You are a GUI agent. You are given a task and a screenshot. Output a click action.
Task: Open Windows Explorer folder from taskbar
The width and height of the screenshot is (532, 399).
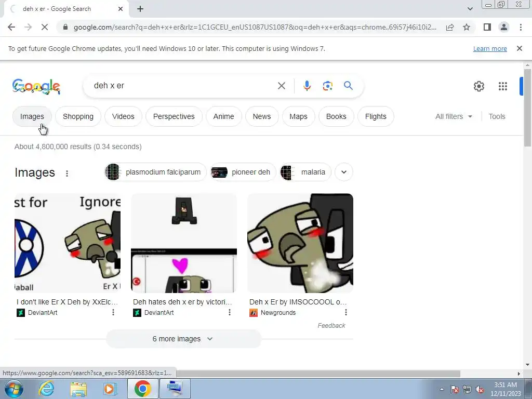click(78, 389)
